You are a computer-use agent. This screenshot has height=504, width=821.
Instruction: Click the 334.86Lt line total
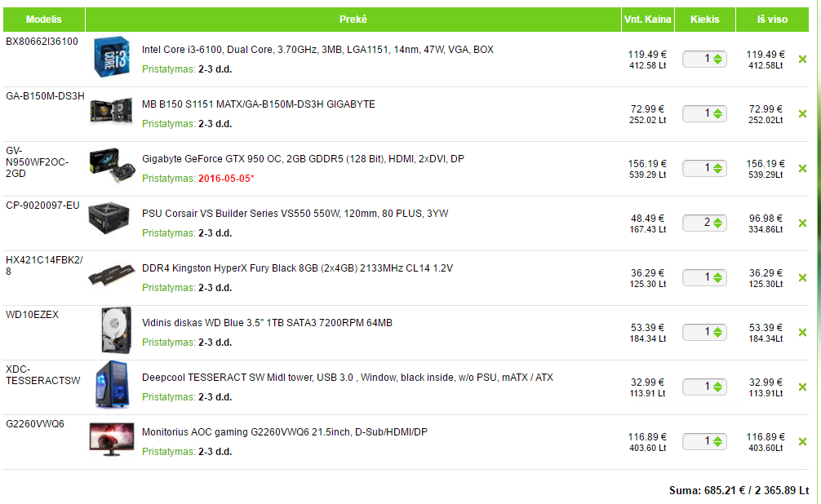[766, 230]
